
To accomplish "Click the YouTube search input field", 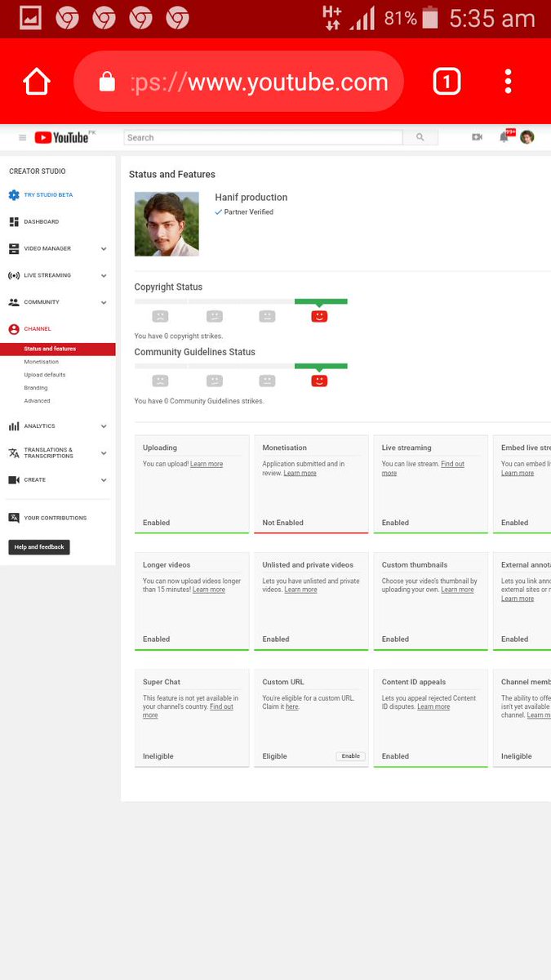I will pos(263,137).
